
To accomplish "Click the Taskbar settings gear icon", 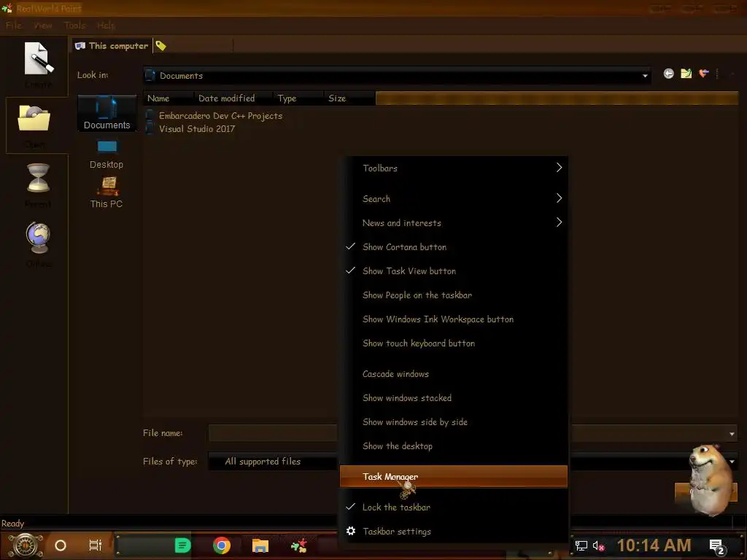I will [351, 531].
